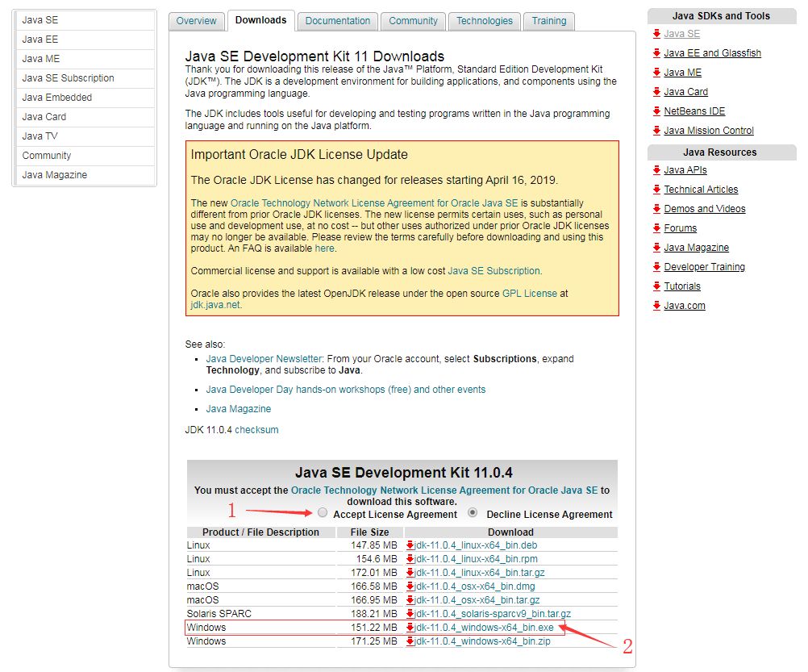808x672 pixels.
Task: Click arrow icon next to Java ME in SDKs
Action: click(x=656, y=73)
